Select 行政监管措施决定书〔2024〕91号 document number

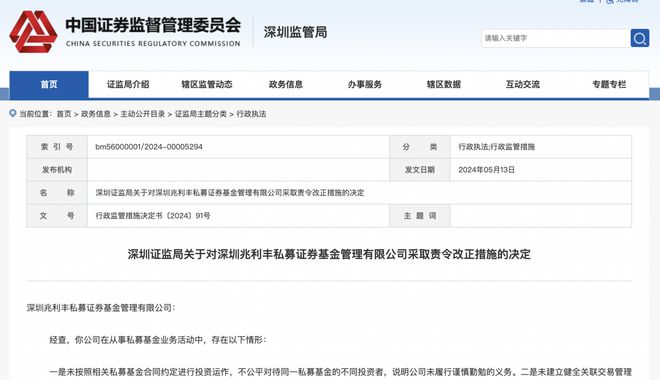153,216
